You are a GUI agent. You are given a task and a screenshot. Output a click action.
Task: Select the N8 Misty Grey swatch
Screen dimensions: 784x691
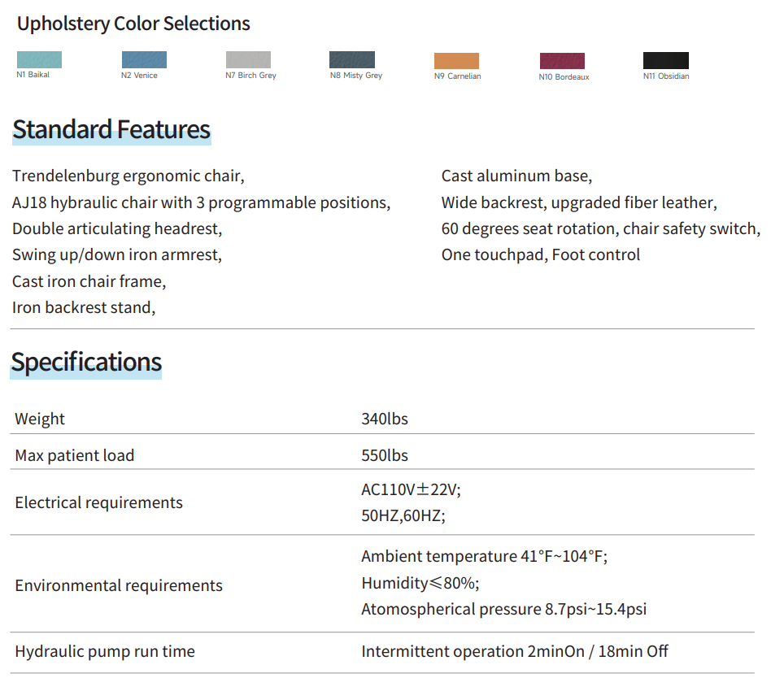352,60
